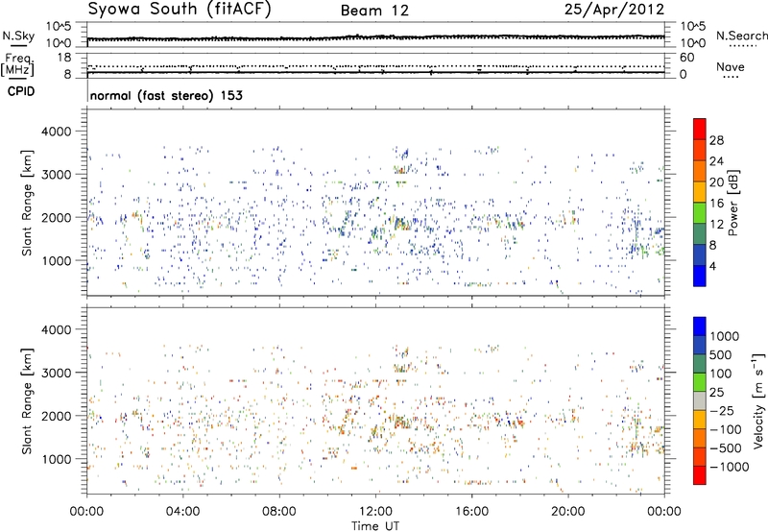This screenshot has height=532, width=768.
Task: Click the '4' tick on Power colorbar
Action: pos(713,266)
